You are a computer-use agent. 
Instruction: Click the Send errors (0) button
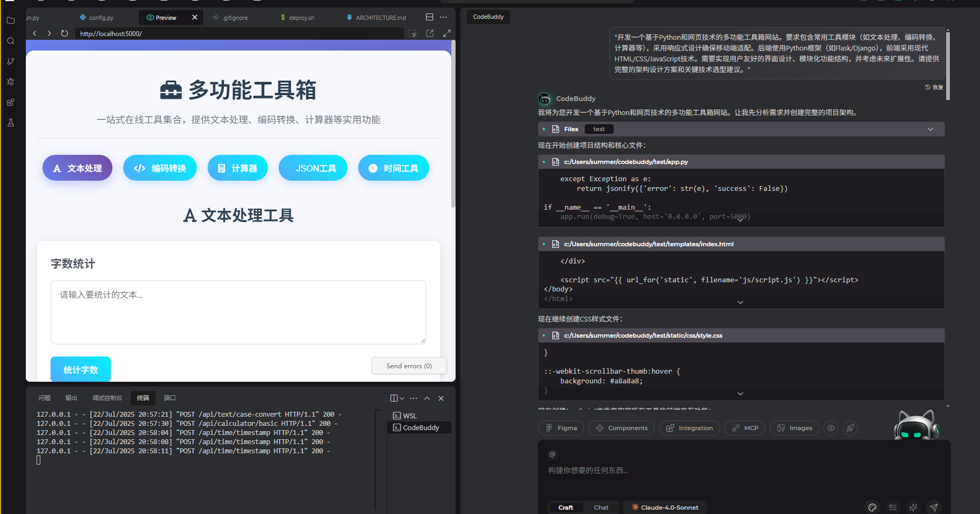[x=409, y=366]
